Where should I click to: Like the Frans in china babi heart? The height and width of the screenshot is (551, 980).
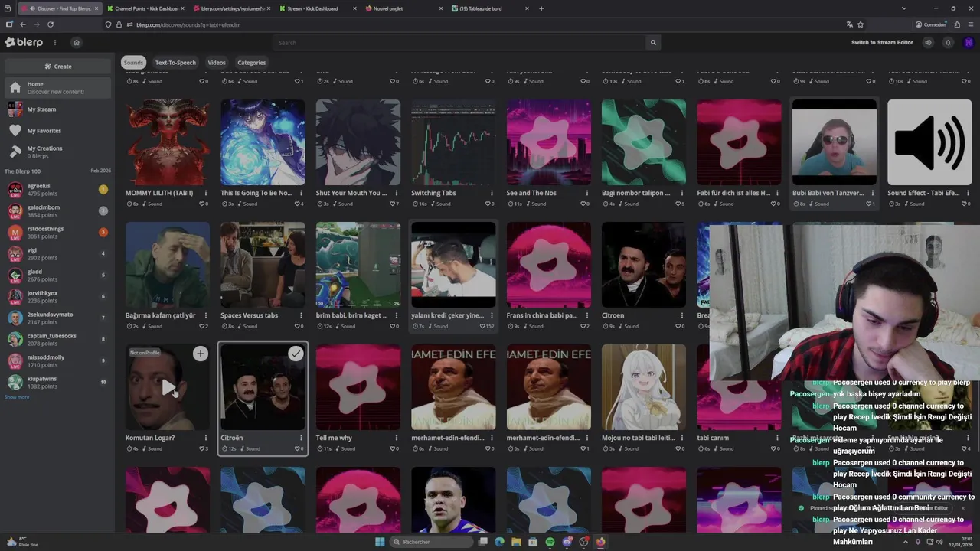(x=582, y=326)
